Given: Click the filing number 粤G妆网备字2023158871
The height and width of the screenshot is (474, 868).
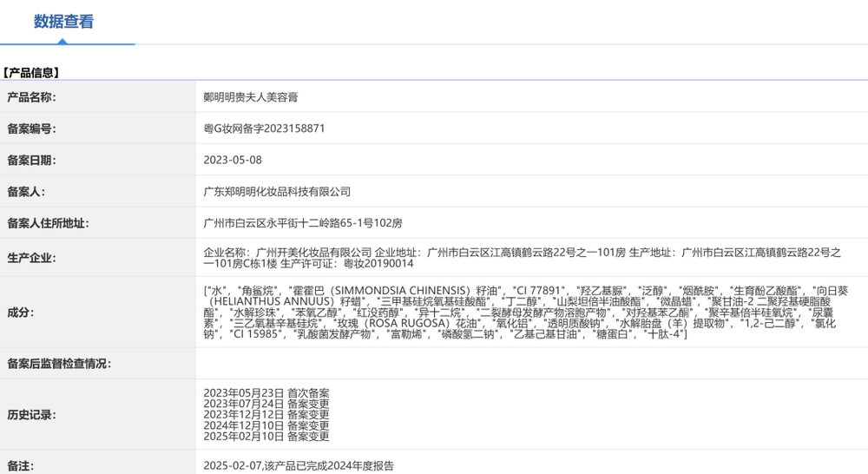Looking at the screenshot, I should pyautogui.click(x=264, y=129).
